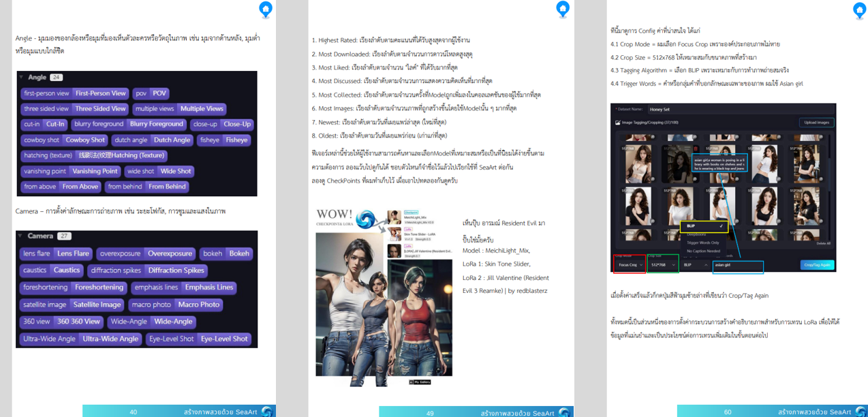Click the Camera group count badge 27

(64, 236)
